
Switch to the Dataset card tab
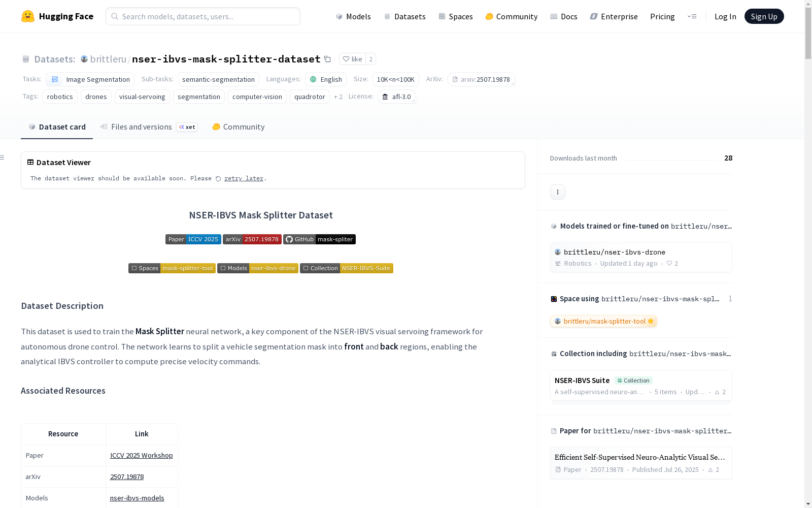(57, 127)
